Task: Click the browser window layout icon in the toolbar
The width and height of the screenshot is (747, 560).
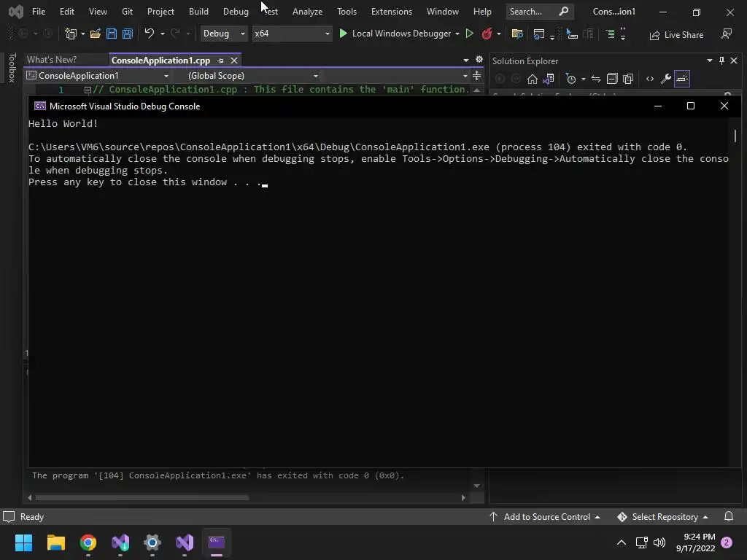Action: click(x=539, y=34)
